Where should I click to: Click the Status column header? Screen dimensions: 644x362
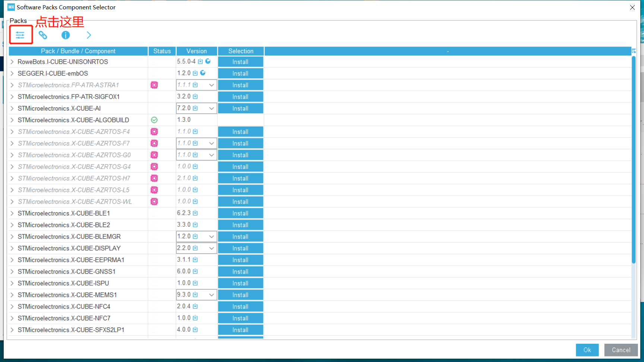pyautogui.click(x=162, y=51)
